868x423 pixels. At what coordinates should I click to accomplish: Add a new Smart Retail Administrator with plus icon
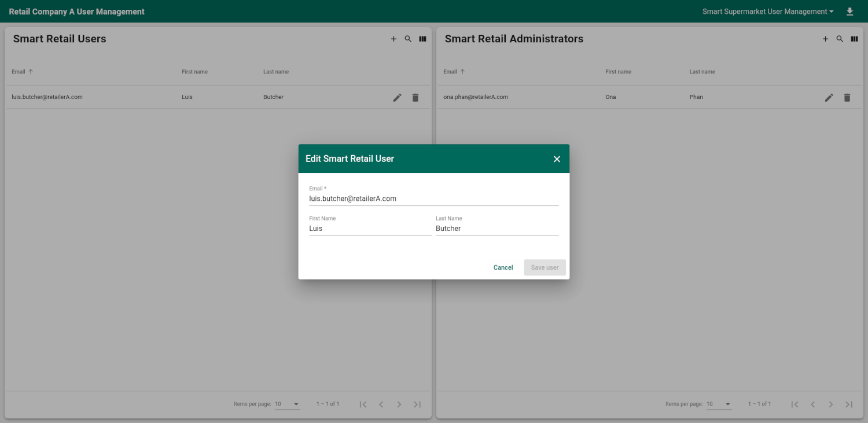(x=825, y=39)
